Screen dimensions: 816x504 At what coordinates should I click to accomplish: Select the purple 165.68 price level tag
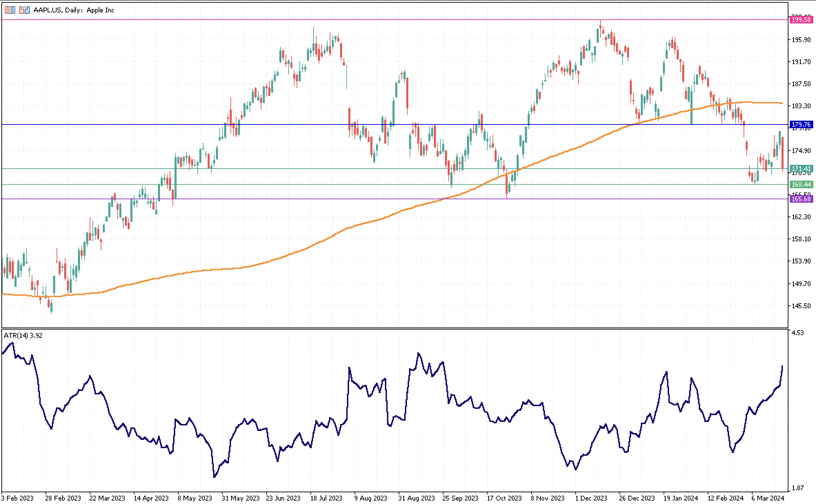coord(801,199)
